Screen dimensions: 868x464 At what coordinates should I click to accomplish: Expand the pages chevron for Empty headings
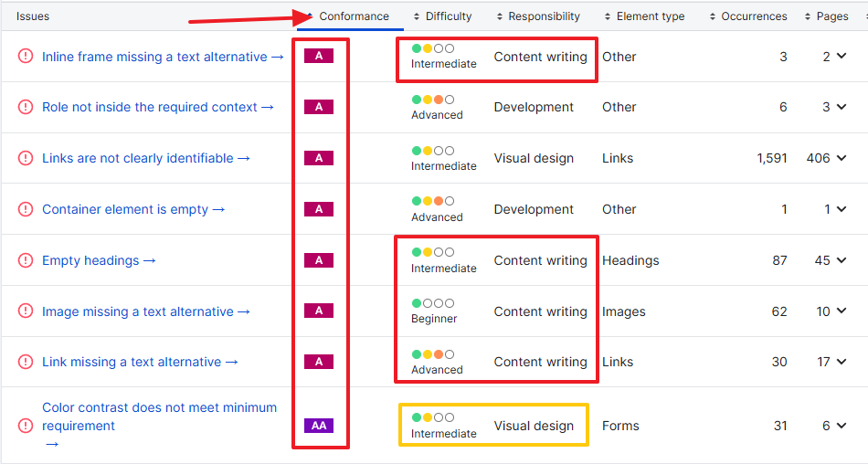(842, 260)
